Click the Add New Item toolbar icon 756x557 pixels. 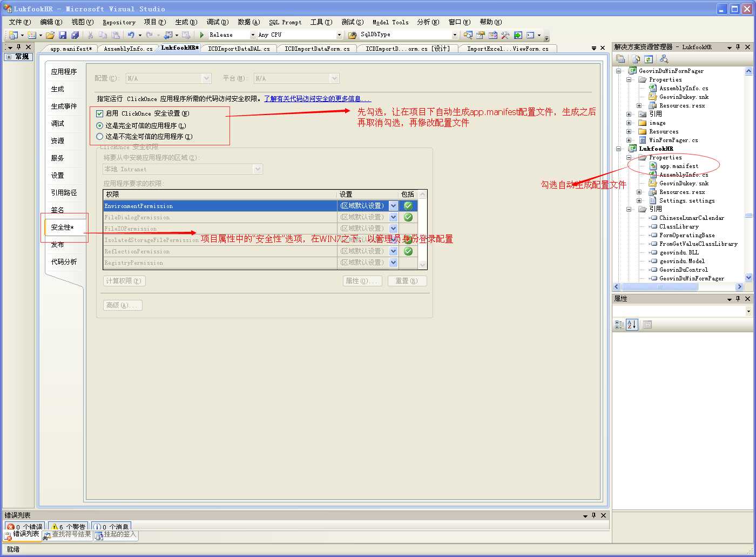point(32,35)
